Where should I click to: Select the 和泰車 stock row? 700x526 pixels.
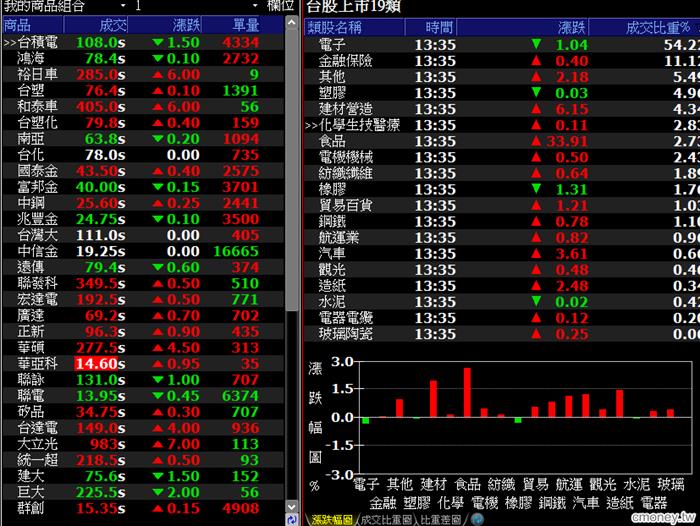pos(143,107)
